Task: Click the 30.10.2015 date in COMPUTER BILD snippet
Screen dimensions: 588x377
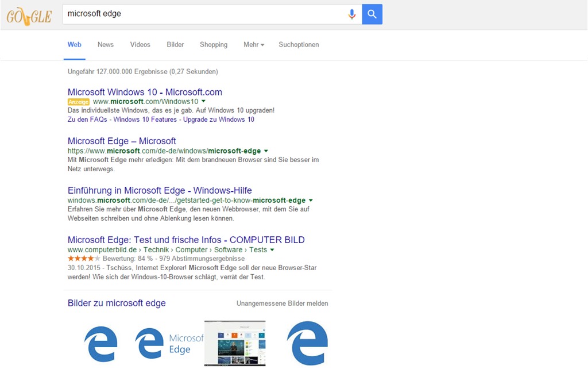Action: click(x=84, y=268)
